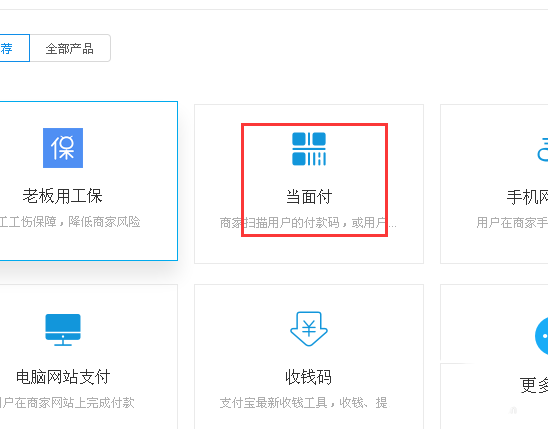Click the blue round more-products icon
The width and height of the screenshot is (548, 429).
pyautogui.click(x=542, y=336)
